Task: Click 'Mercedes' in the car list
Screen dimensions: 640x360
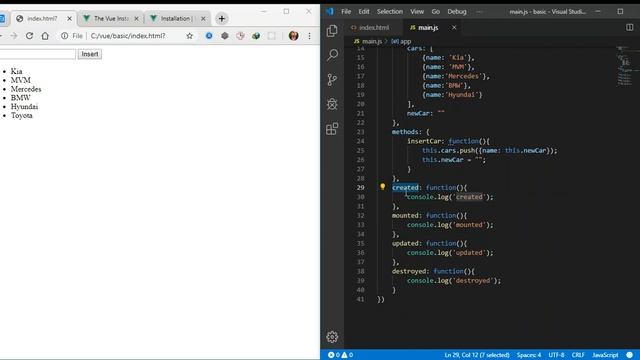Action: (26, 89)
